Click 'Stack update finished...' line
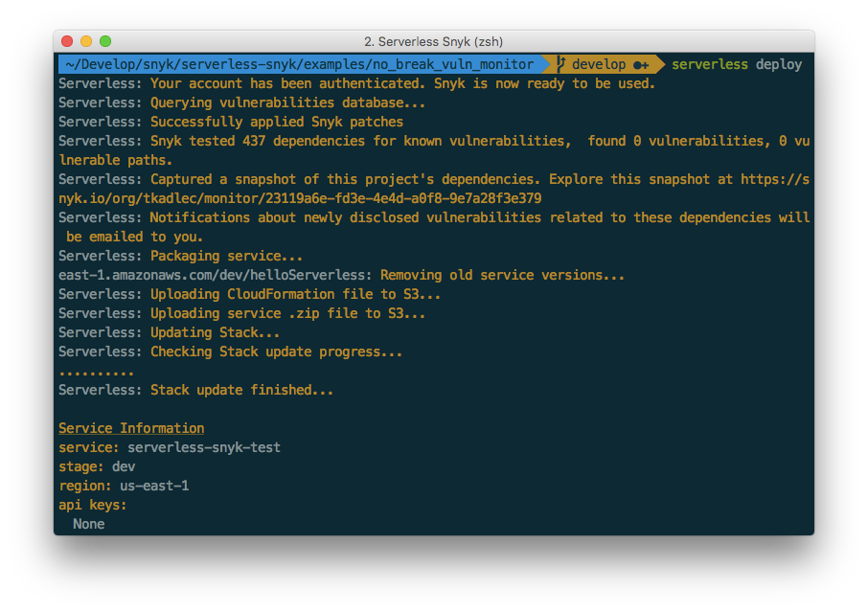The image size is (868, 612). click(x=196, y=390)
